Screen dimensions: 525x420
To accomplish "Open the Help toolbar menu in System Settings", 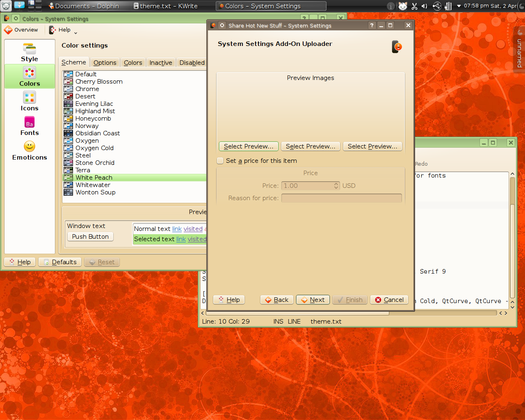I will pos(63,30).
